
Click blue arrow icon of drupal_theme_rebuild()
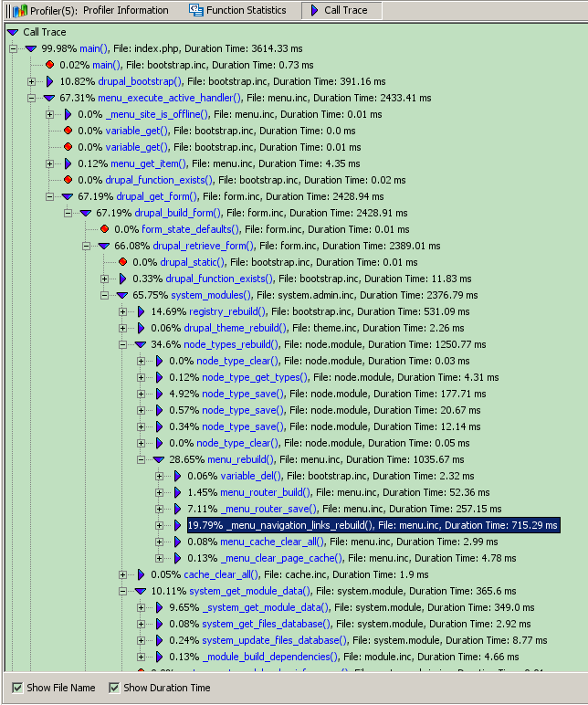click(142, 328)
